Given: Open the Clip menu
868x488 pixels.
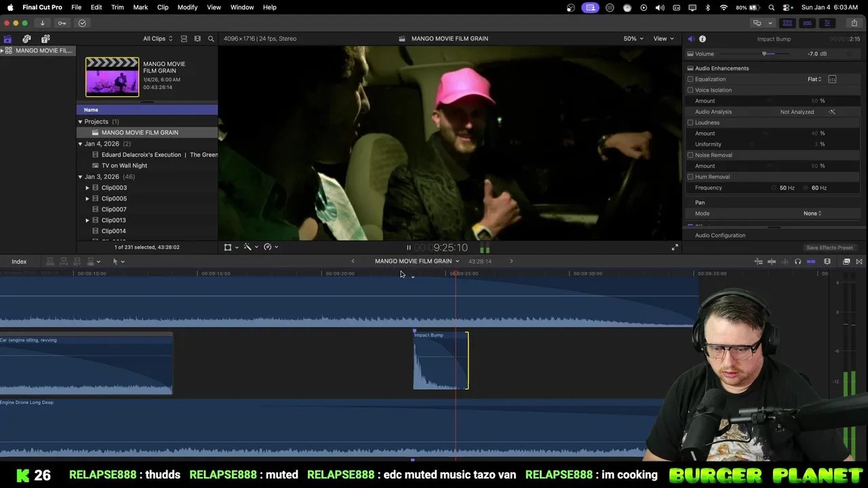Looking at the screenshot, I should tap(163, 7).
